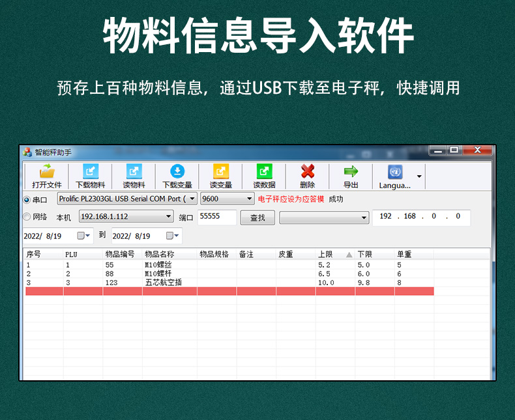
Task: Click the green 读数据 read data icon
Action: click(264, 171)
